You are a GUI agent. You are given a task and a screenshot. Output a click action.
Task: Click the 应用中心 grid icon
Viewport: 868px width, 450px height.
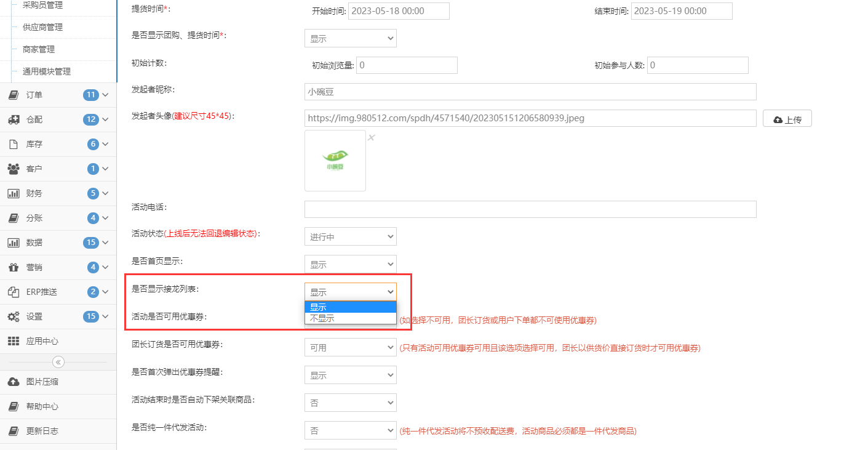(14, 341)
